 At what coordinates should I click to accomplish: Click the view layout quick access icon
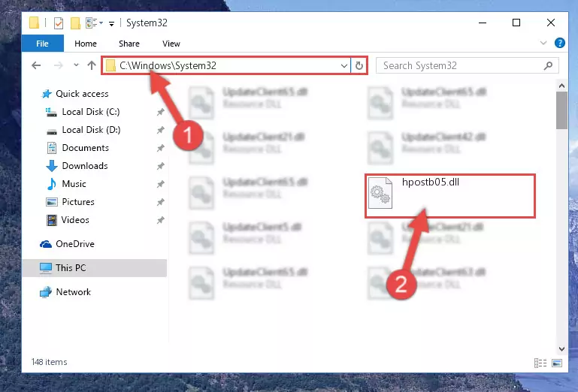click(x=92, y=23)
